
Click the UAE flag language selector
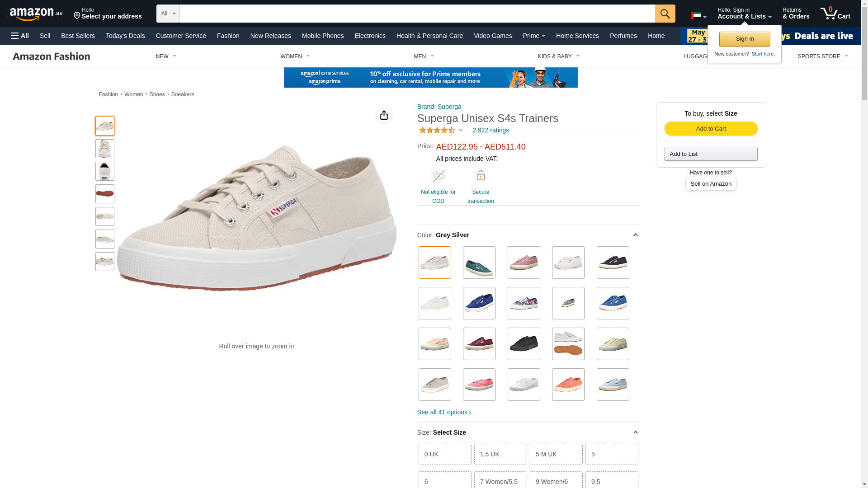[x=698, y=15]
